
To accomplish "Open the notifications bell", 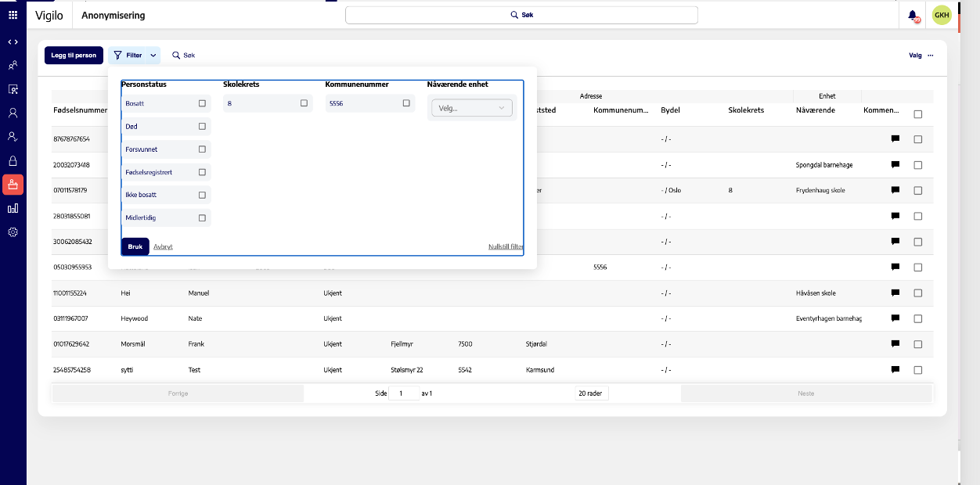I will coord(913,16).
